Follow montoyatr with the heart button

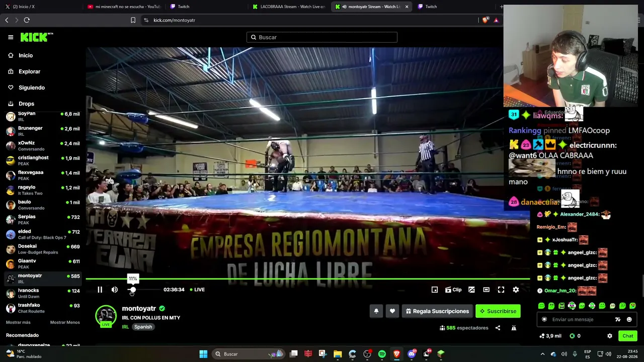[x=392, y=311]
